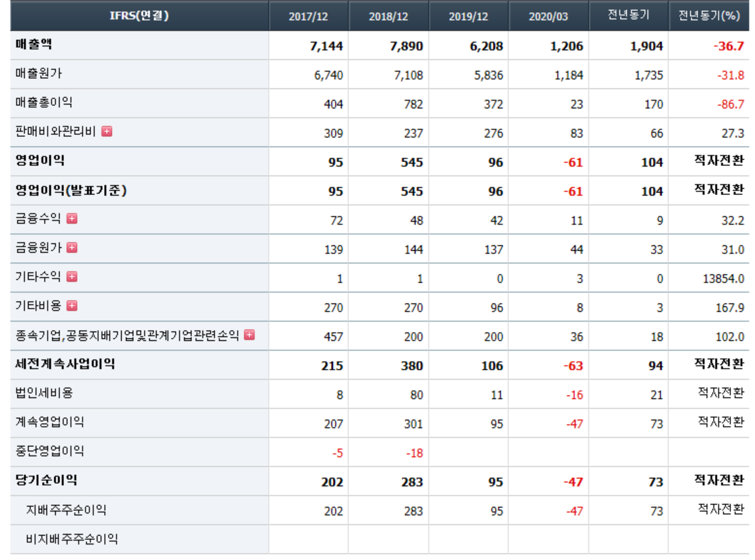Click the 지배주주순이익 value 283
The image size is (755, 560).
click(414, 511)
